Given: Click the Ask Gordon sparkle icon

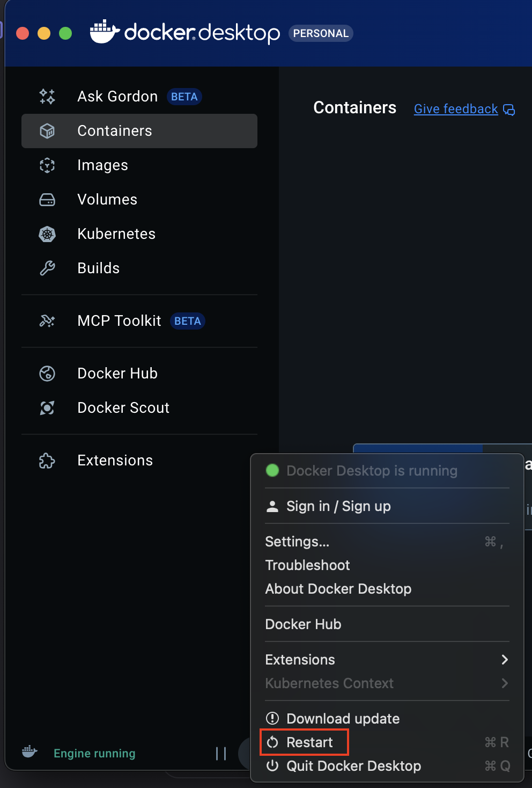Looking at the screenshot, I should (47, 97).
